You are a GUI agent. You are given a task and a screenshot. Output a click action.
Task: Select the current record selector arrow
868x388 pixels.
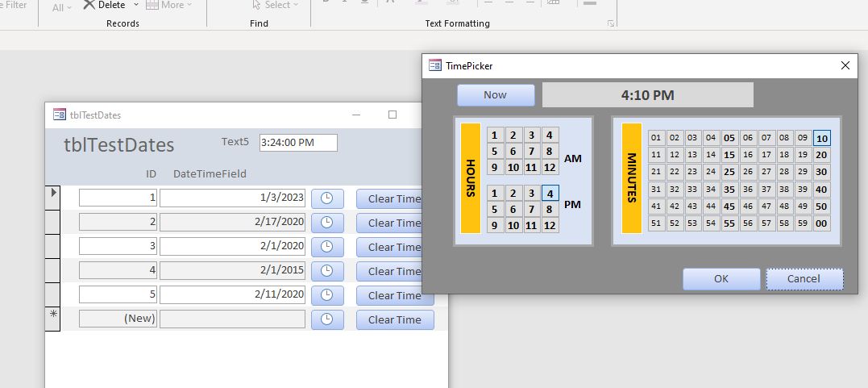pos(54,193)
